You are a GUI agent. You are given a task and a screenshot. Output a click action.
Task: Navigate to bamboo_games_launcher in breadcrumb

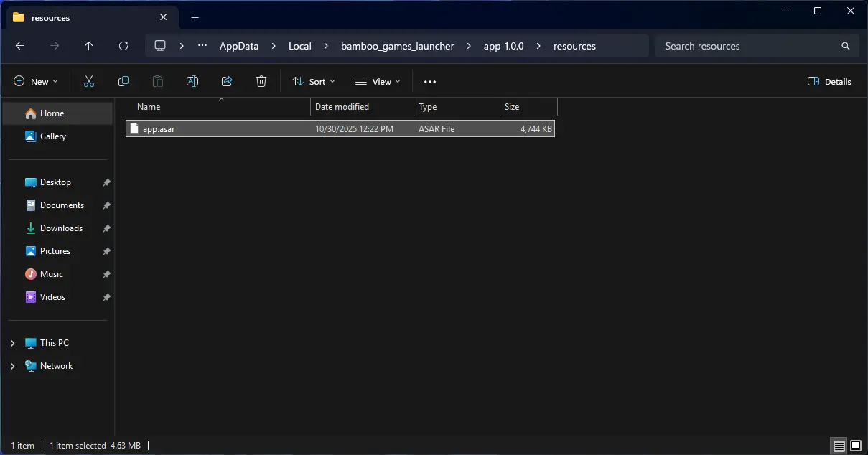pos(397,46)
